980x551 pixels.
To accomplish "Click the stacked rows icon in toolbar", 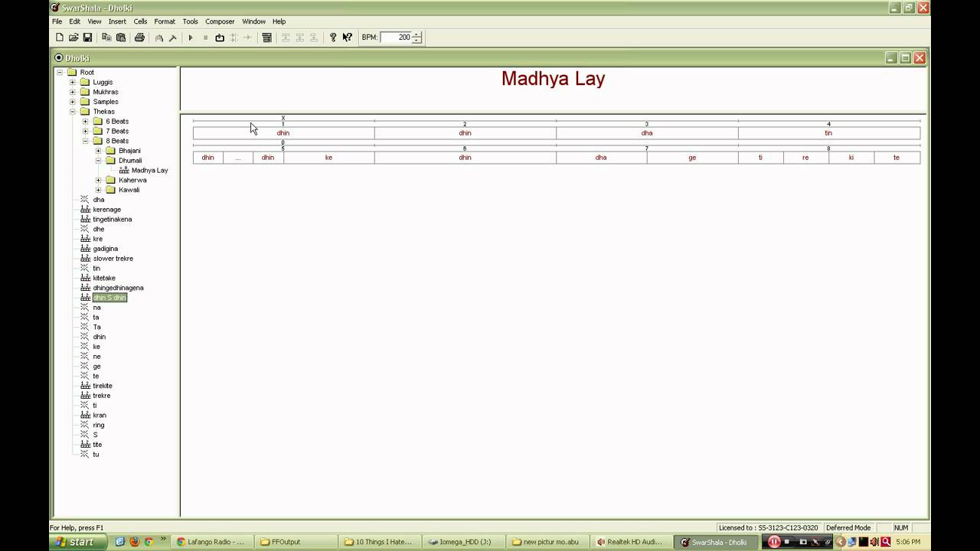I will tap(266, 37).
